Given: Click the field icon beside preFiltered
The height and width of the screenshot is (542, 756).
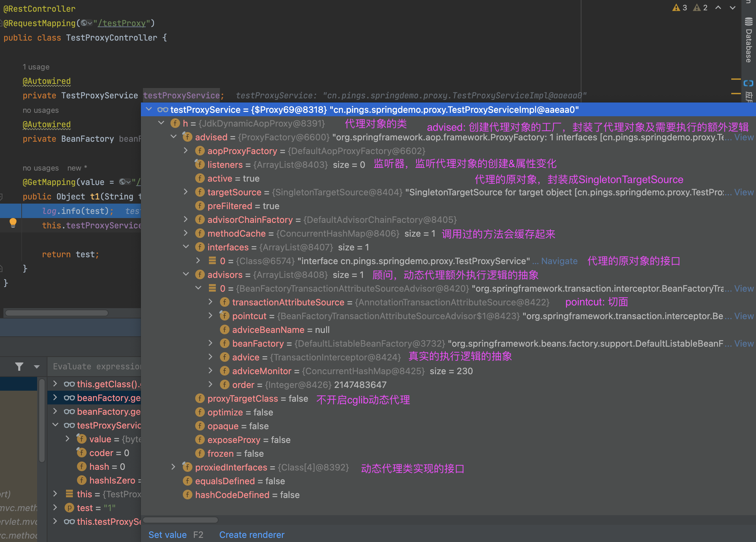Looking at the screenshot, I should [200, 206].
